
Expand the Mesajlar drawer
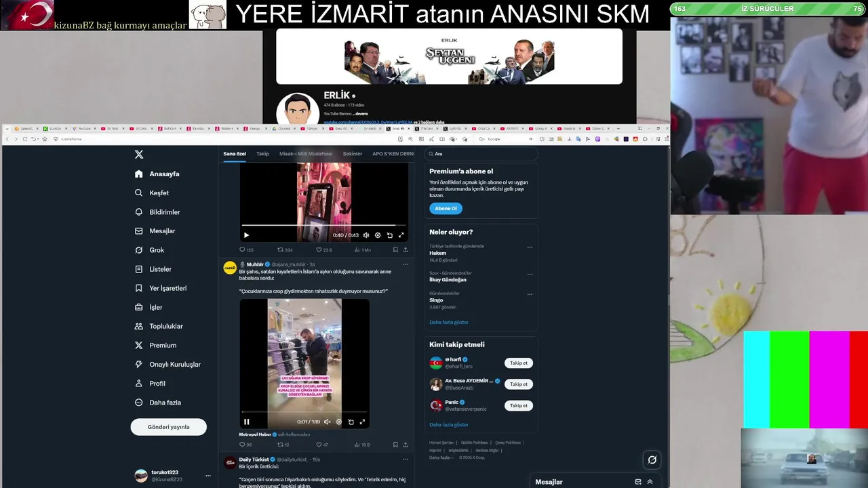(650, 482)
